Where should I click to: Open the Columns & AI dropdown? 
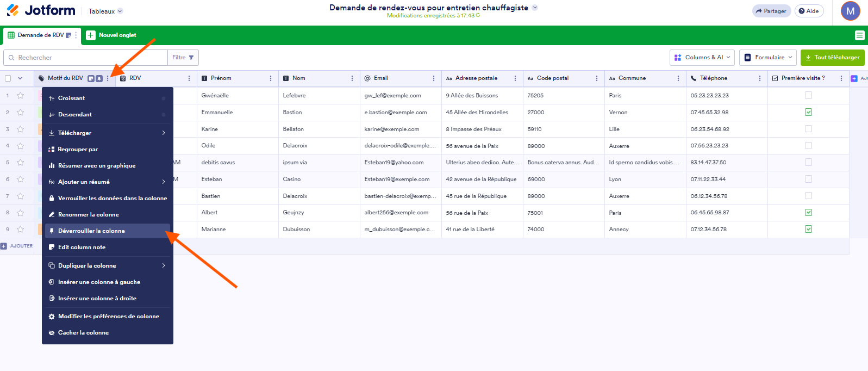pyautogui.click(x=702, y=57)
